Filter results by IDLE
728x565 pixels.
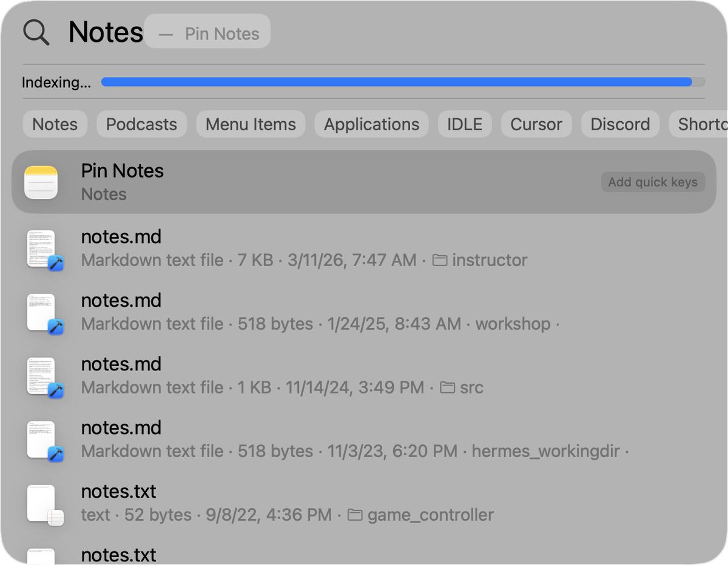tap(465, 124)
